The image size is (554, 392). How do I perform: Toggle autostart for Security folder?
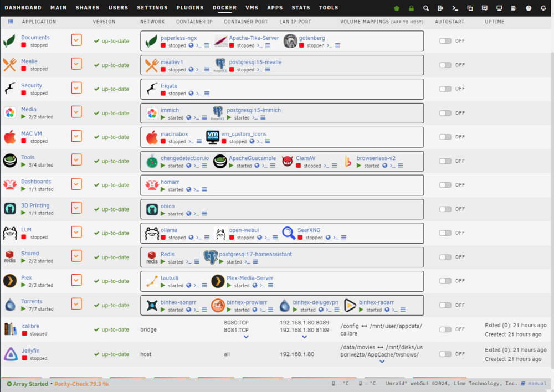(445, 89)
